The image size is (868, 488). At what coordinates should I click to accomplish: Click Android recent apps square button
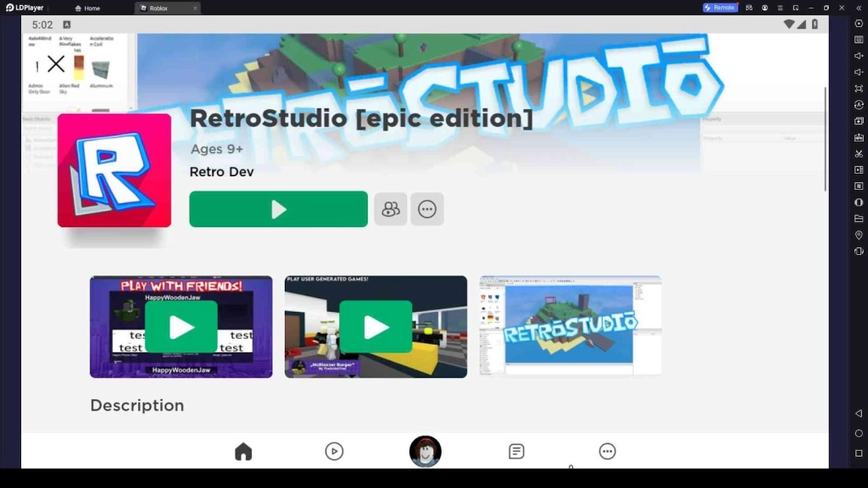coord(859,453)
